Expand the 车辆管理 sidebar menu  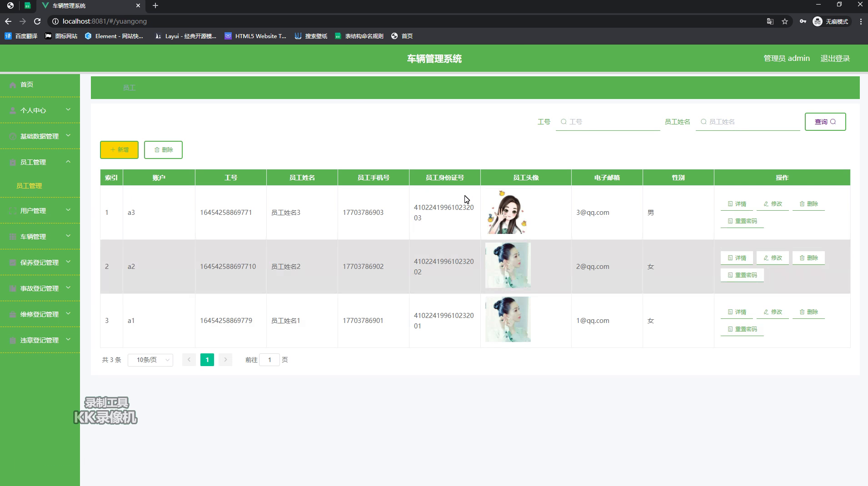point(40,237)
